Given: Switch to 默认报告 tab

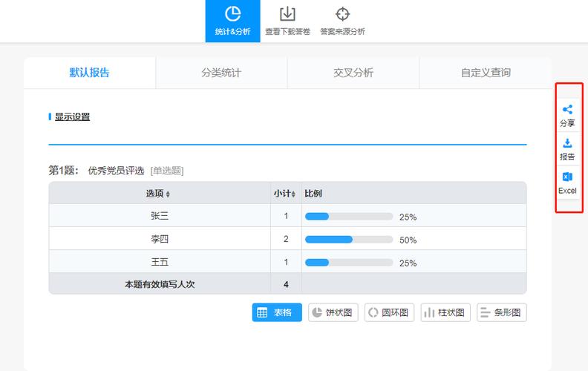Looking at the screenshot, I should [90, 73].
